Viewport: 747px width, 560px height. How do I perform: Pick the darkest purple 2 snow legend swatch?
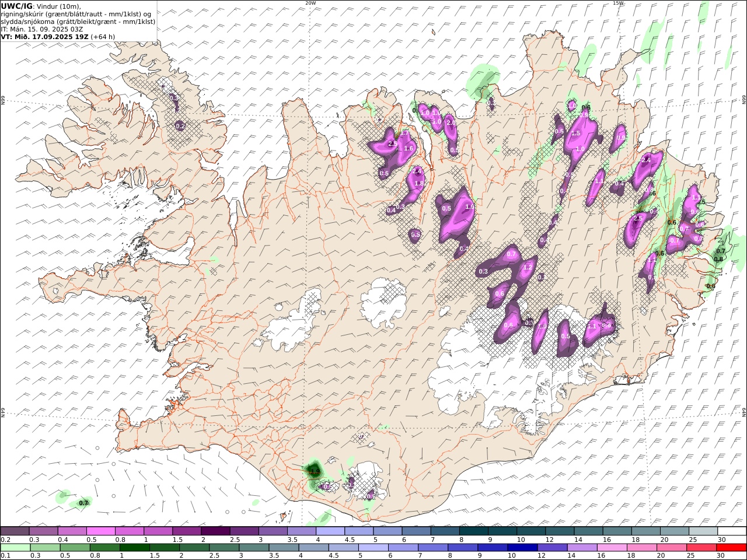(215, 531)
